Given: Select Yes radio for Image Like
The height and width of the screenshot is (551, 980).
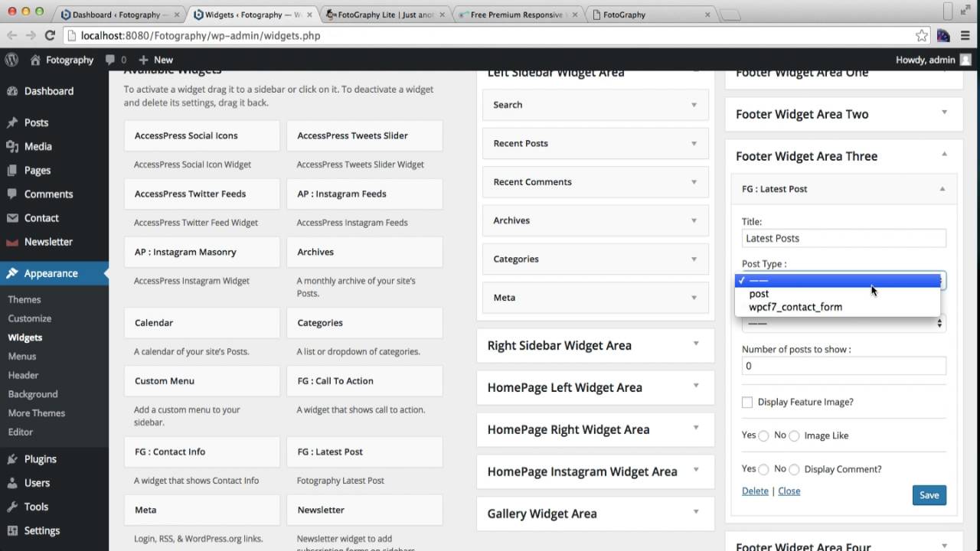Looking at the screenshot, I should tap(763, 435).
